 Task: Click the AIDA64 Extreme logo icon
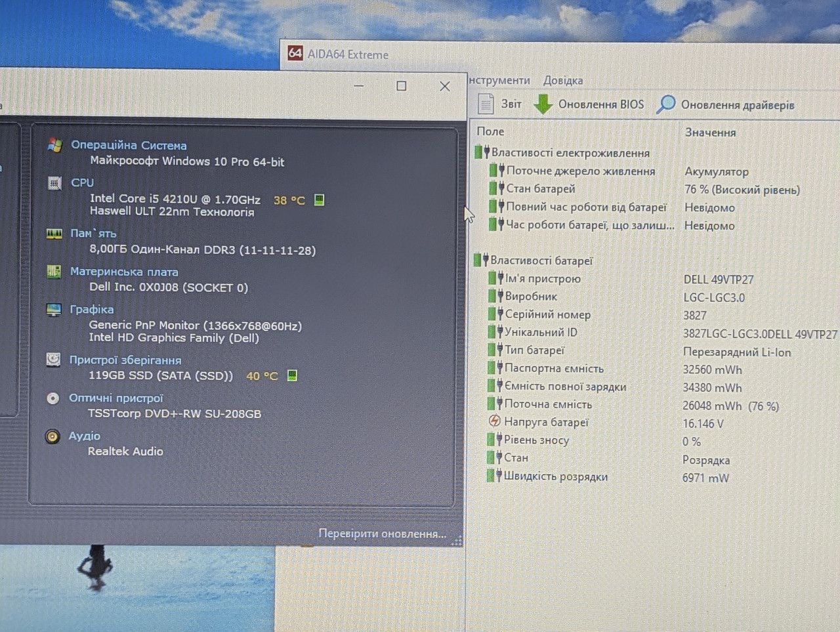tap(295, 54)
